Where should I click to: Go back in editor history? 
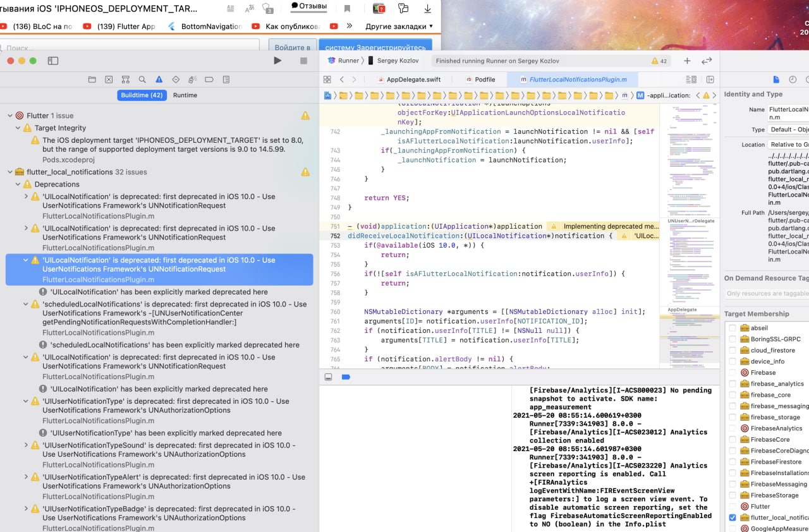point(341,80)
